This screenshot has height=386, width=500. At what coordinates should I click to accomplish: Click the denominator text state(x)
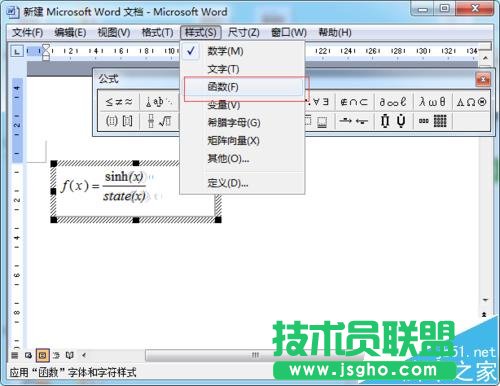(124, 196)
